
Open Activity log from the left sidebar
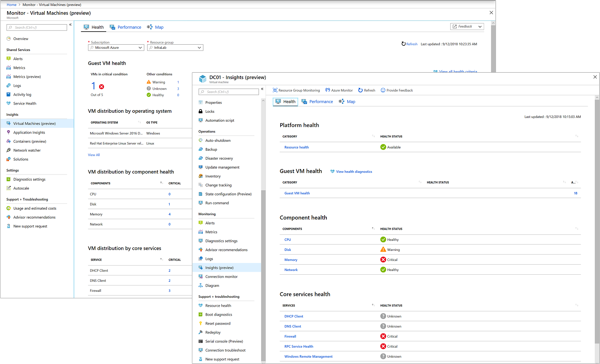coord(22,94)
